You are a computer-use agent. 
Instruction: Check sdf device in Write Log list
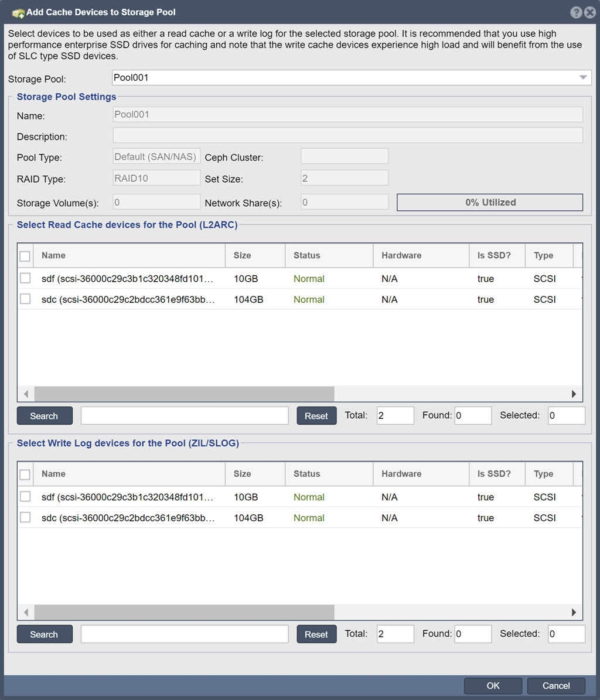25,496
